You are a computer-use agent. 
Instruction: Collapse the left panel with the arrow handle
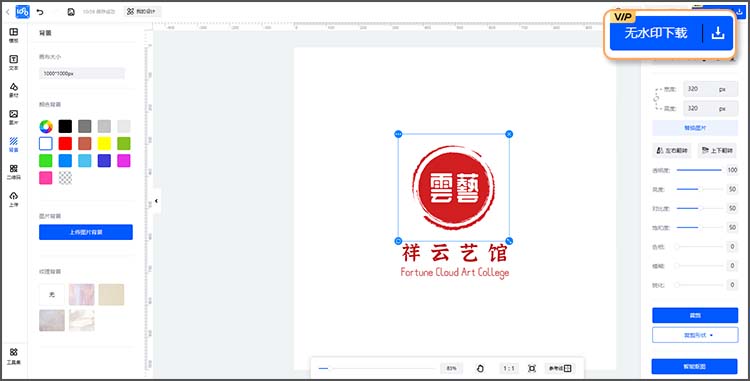point(156,201)
